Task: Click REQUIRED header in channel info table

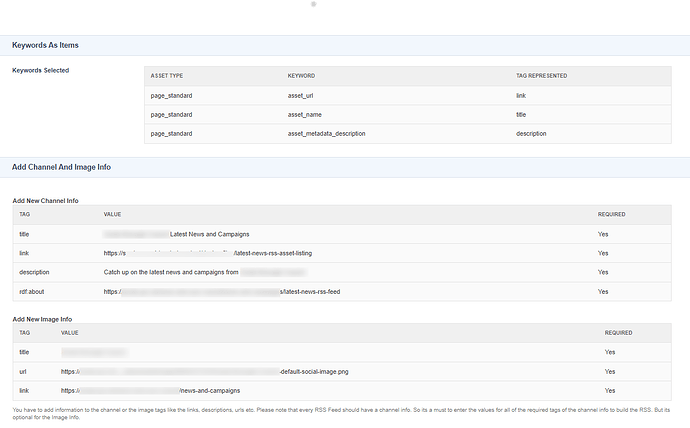Action: [611, 214]
